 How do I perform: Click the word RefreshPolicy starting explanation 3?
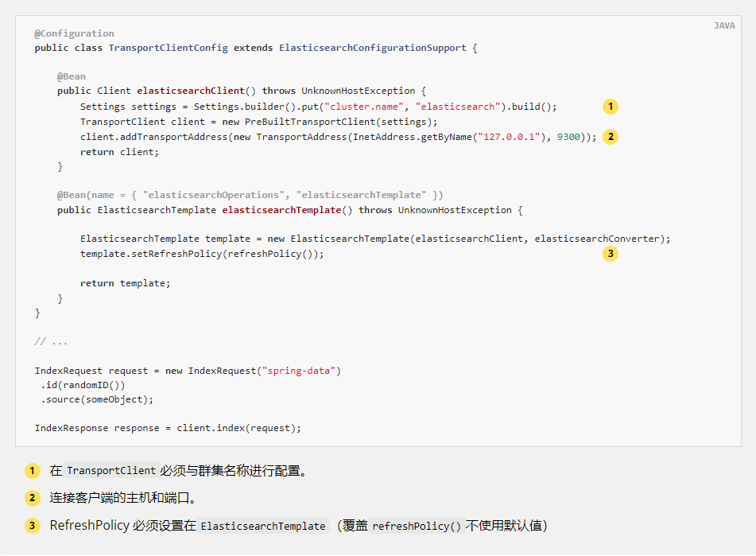[90, 526]
